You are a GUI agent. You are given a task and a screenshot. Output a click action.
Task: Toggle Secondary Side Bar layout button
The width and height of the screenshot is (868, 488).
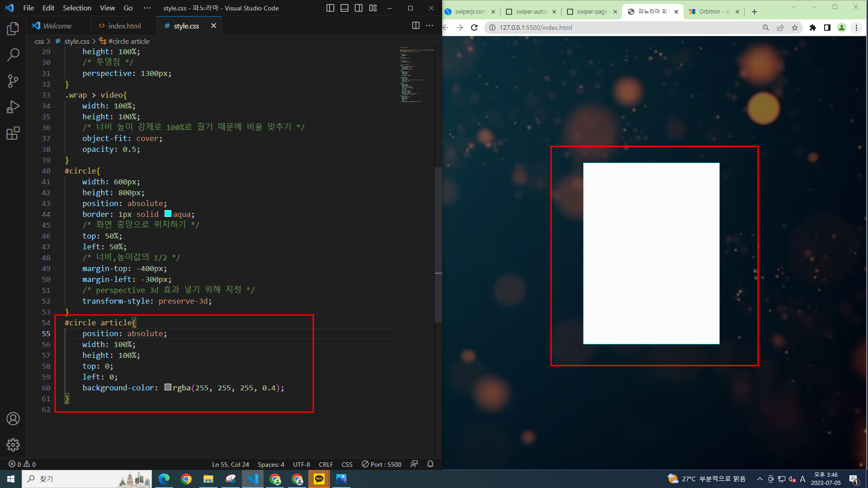point(359,8)
